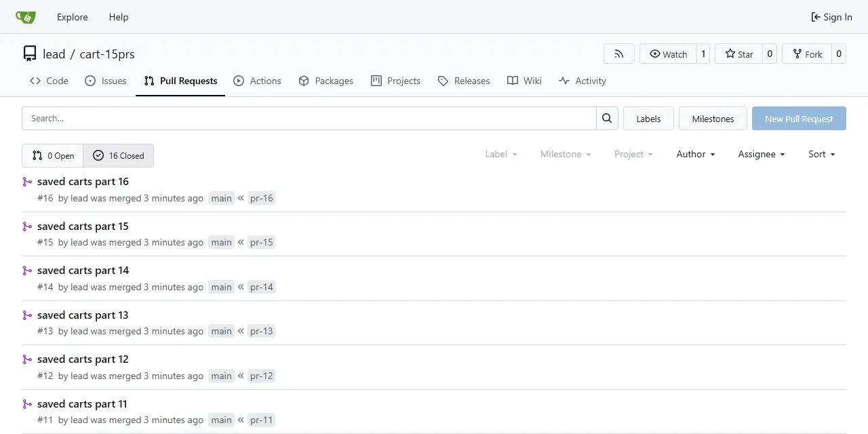Screen dimensions: 868x434
Task: Open pull request saved carts part 11
Action: [x=82, y=404]
